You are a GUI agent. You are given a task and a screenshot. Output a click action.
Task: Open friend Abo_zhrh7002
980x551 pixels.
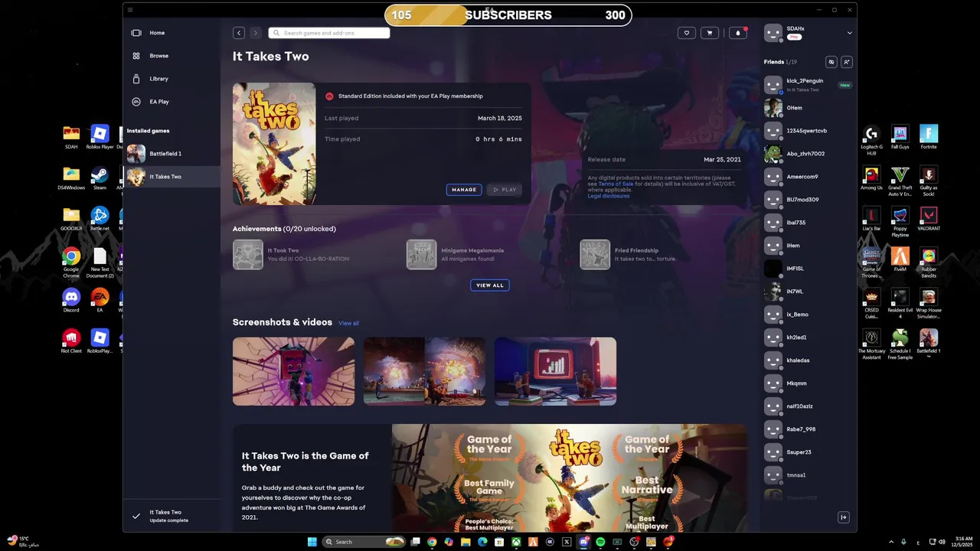click(808, 154)
